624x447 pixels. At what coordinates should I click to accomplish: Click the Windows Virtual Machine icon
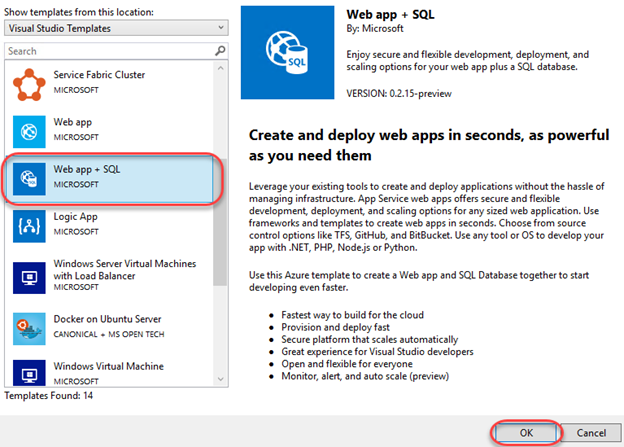29,373
